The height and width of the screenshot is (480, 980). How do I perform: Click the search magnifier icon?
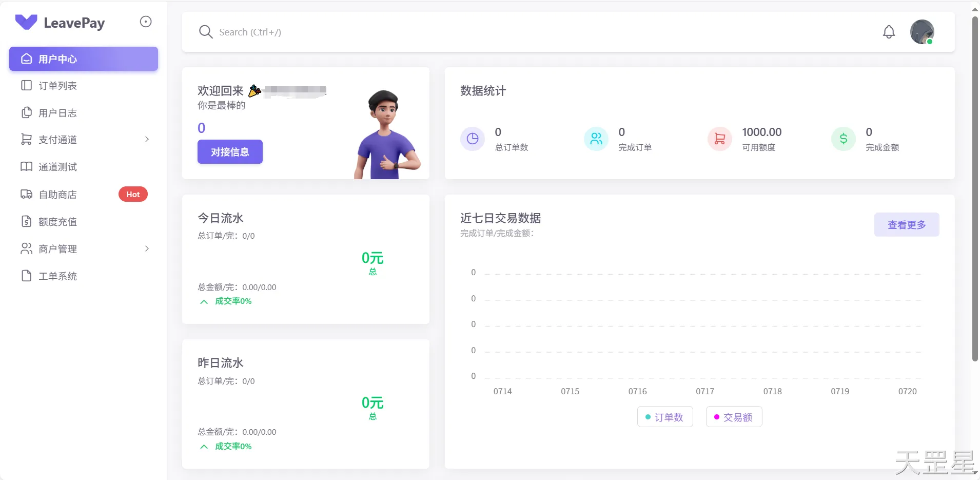(x=206, y=32)
